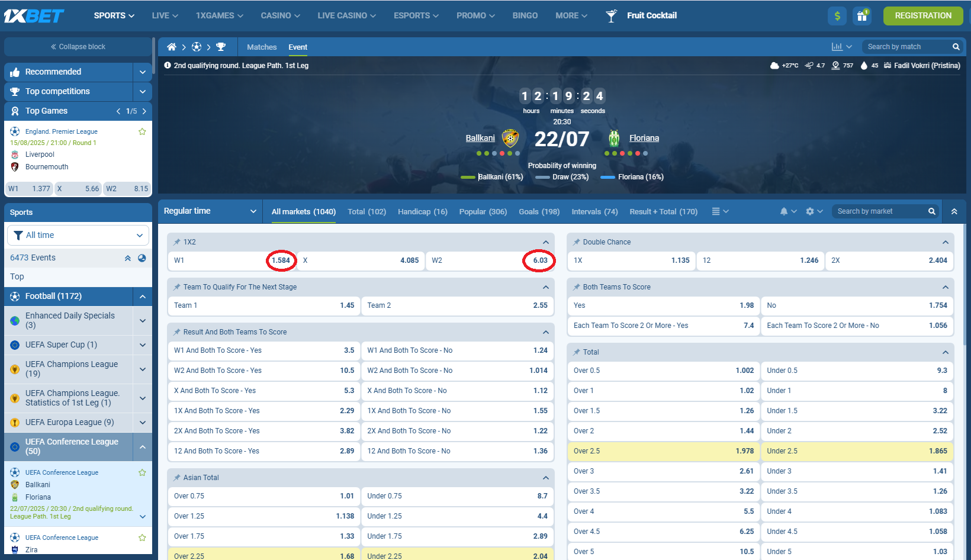
Task: Collapse UEFA Conference League (50)
Action: click(x=143, y=447)
